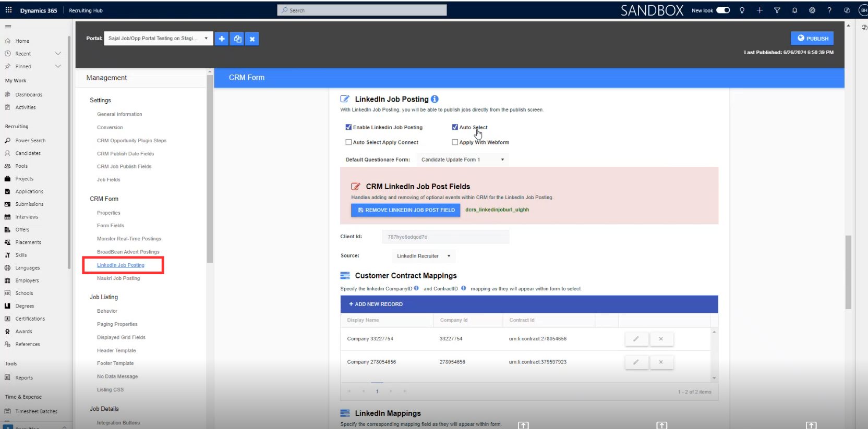868x429 pixels.
Task: Add a new portal with plus button
Action: click(x=222, y=39)
